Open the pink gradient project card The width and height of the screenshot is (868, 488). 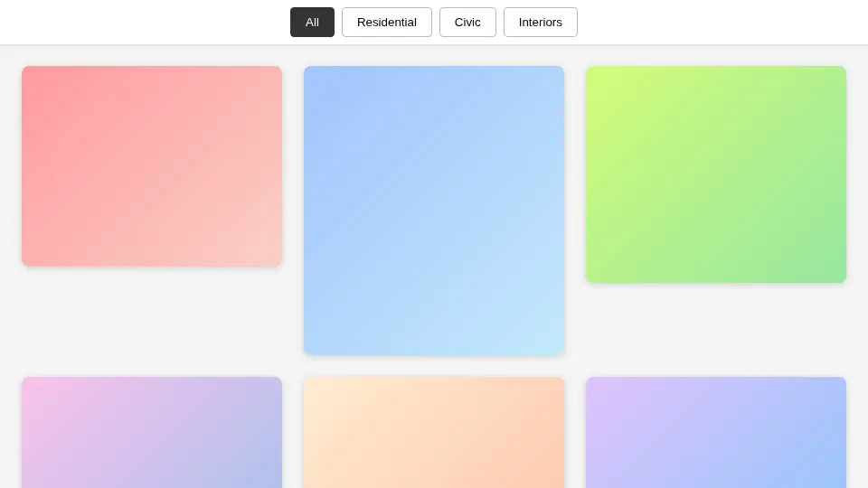click(152, 166)
